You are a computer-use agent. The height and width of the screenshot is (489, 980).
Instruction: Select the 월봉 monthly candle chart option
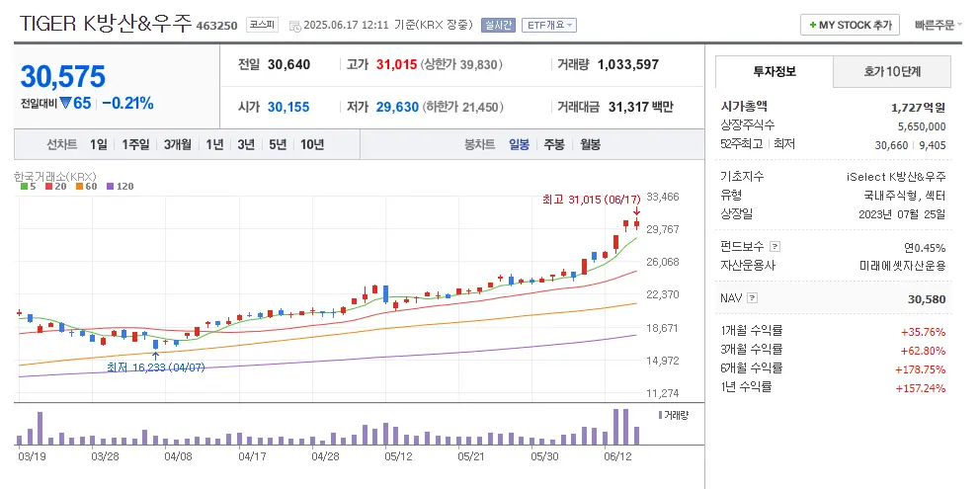point(590,144)
